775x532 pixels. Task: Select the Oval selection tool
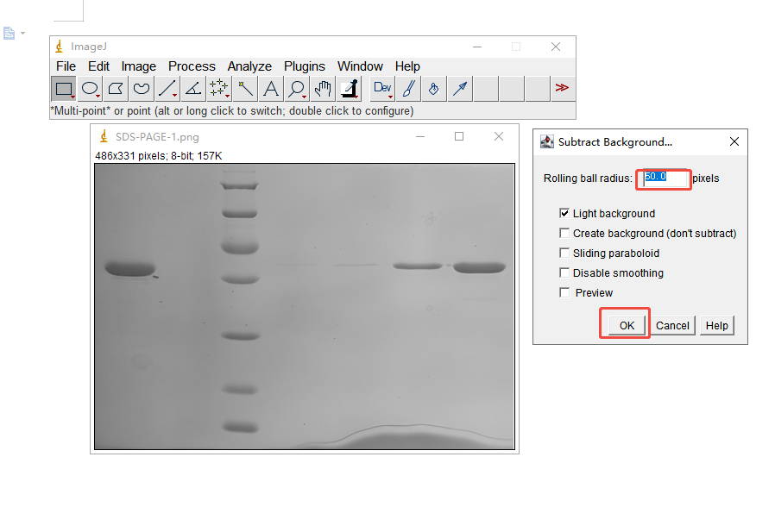90,88
